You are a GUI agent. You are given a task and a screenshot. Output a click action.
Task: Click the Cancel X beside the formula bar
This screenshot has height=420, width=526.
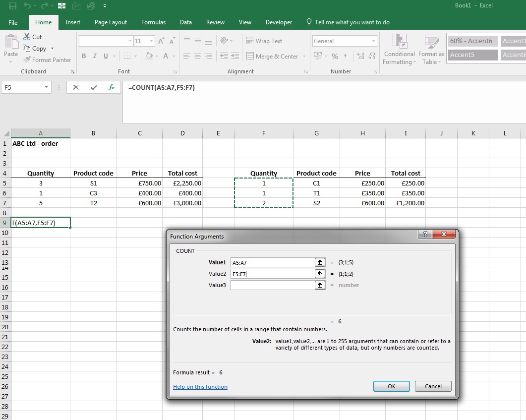coord(76,87)
